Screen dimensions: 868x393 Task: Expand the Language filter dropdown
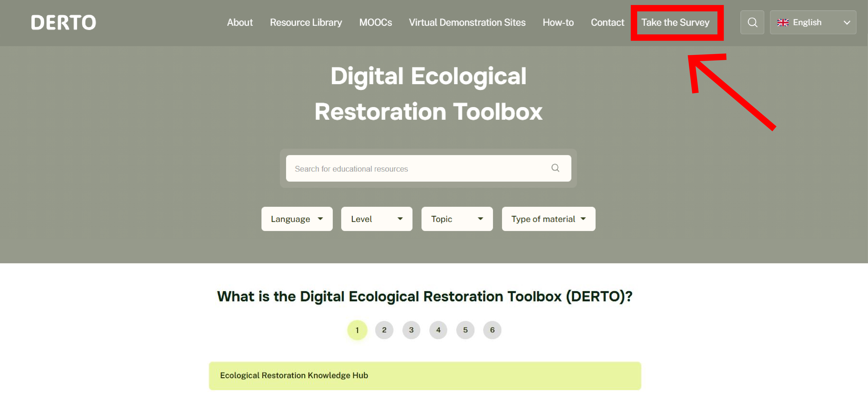[296, 219]
